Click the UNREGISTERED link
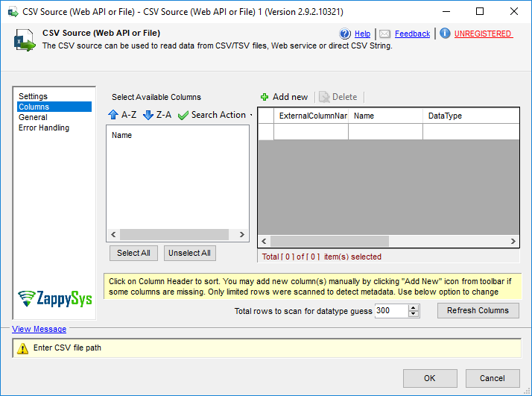The width and height of the screenshot is (532, 396). click(484, 34)
